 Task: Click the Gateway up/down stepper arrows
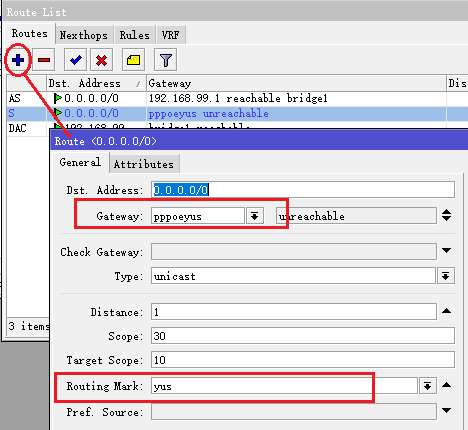[447, 215]
